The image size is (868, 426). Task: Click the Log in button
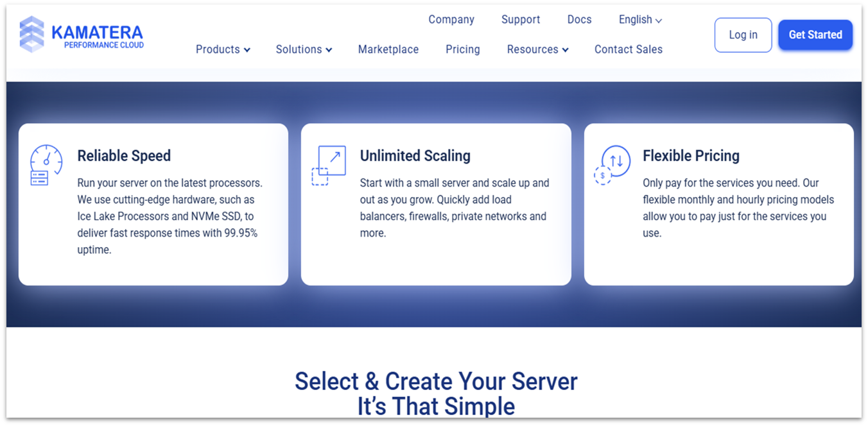743,35
